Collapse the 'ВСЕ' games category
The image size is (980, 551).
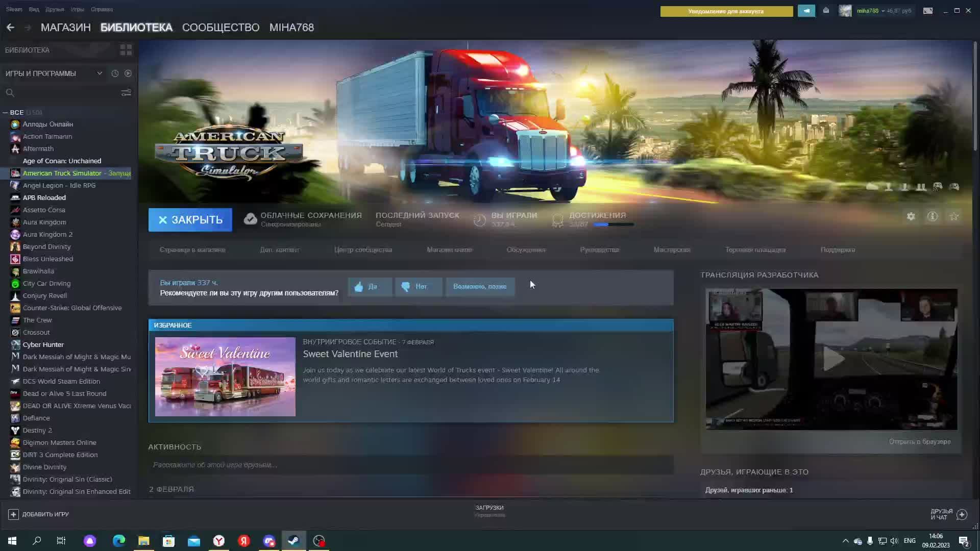pyautogui.click(x=5, y=112)
